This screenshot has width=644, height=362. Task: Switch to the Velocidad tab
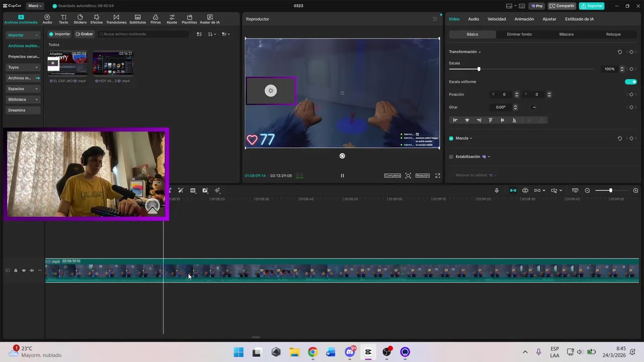click(497, 19)
